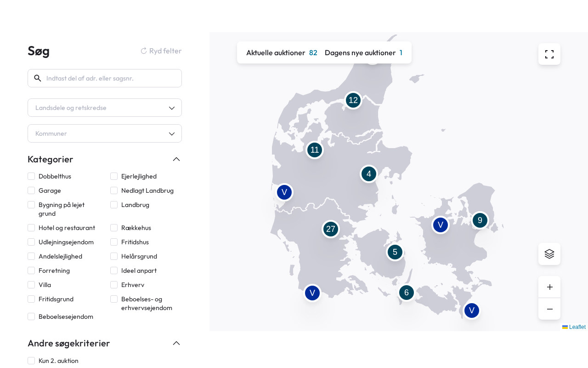Image resolution: width=588 pixels, height=368 pixels.
Task: Zoom out on the map
Action: click(549, 309)
